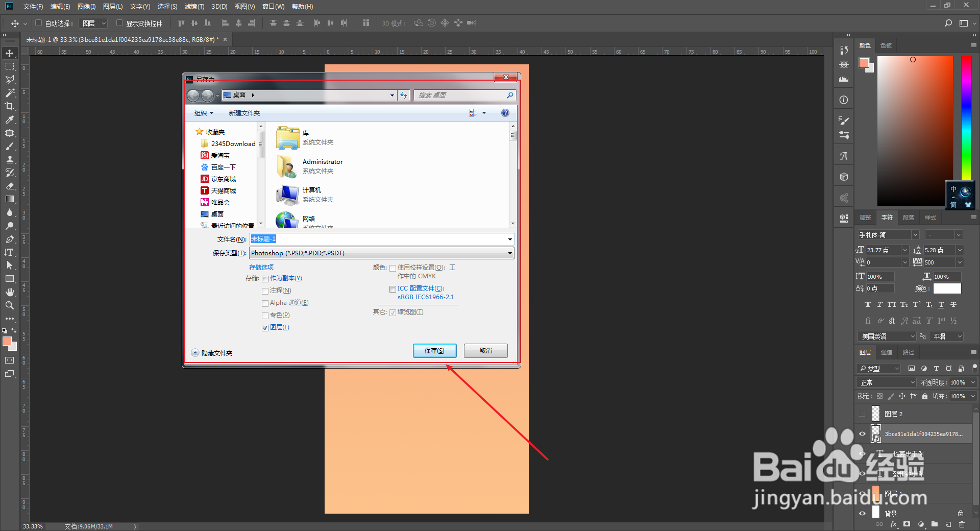Click the help icon in save dialog
The image size is (980, 531).
pos(505,113)
